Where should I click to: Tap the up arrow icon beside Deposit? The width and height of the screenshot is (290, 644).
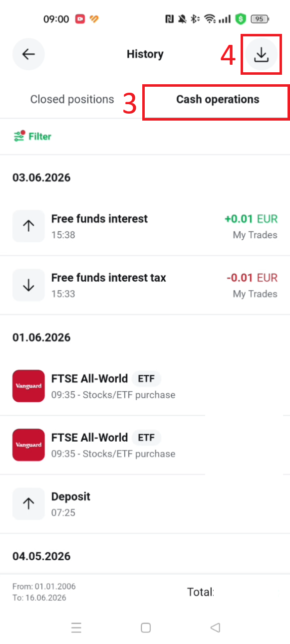(x=28, y=503)
